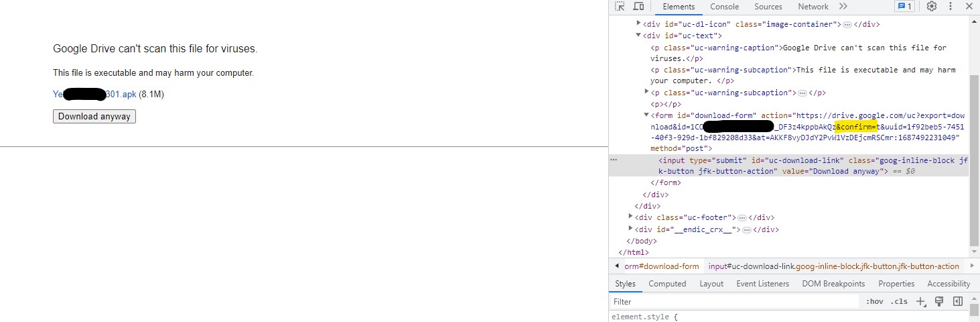980x322 pixels.
Task: Expand the collapsed uc-warning-subcaption paragraph node
Action: point(646,92)
